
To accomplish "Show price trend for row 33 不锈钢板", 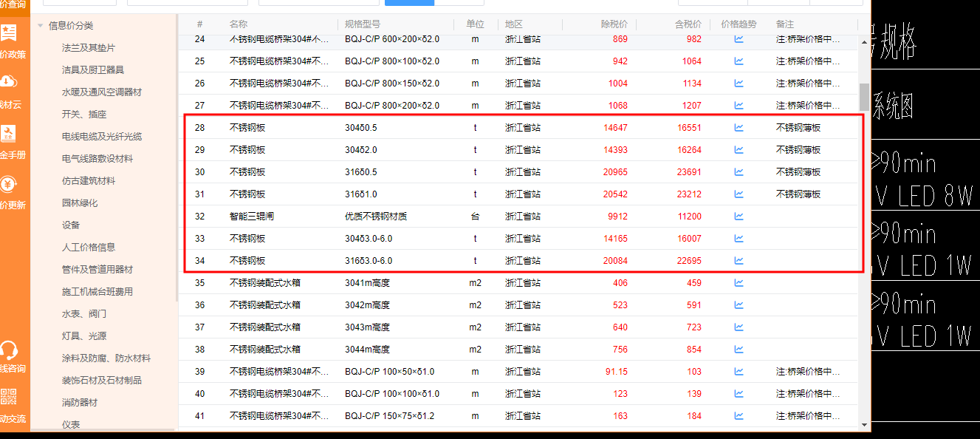I will click(x=739, y=239).
